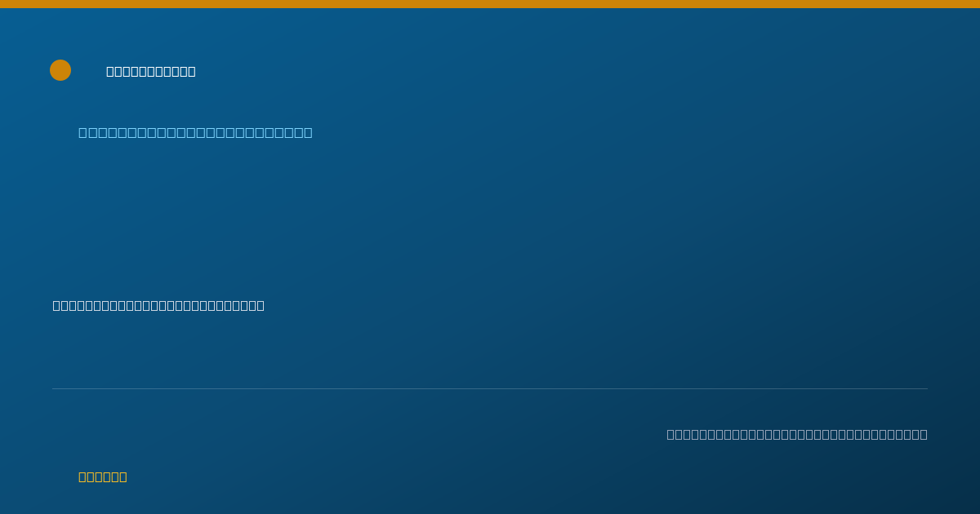The width and height of the screenshot is (980, 514).
Task: Open the orange footer link text
Action: (x=103, y=476)
